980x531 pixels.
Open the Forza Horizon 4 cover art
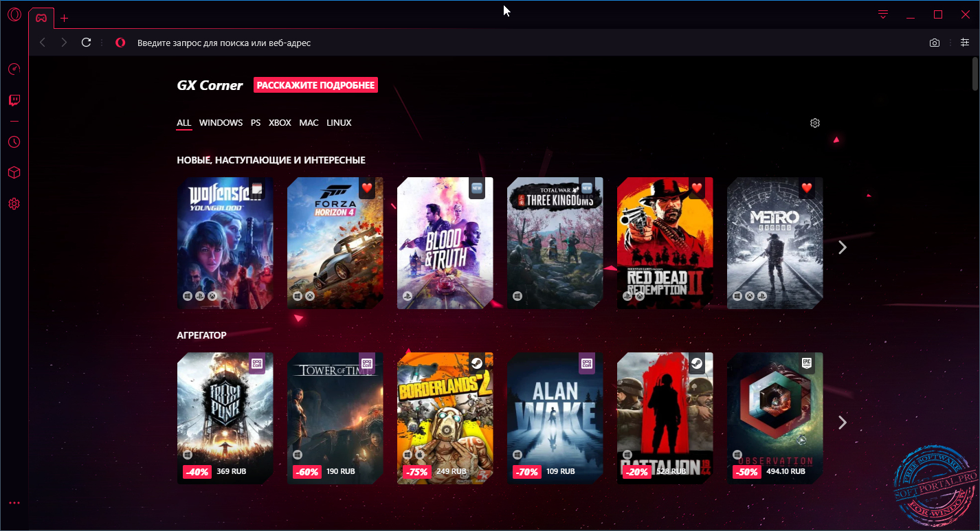335,243
